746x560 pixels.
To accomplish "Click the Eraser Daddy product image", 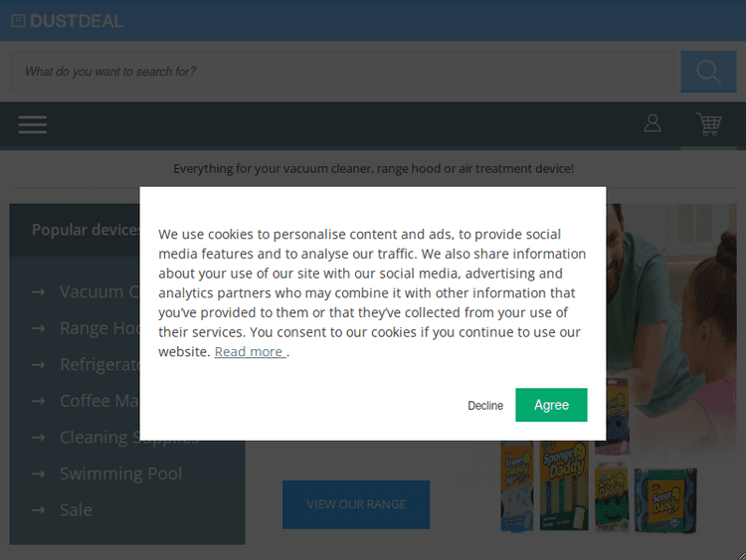I will pyautogui.click(x=517, y=485).
